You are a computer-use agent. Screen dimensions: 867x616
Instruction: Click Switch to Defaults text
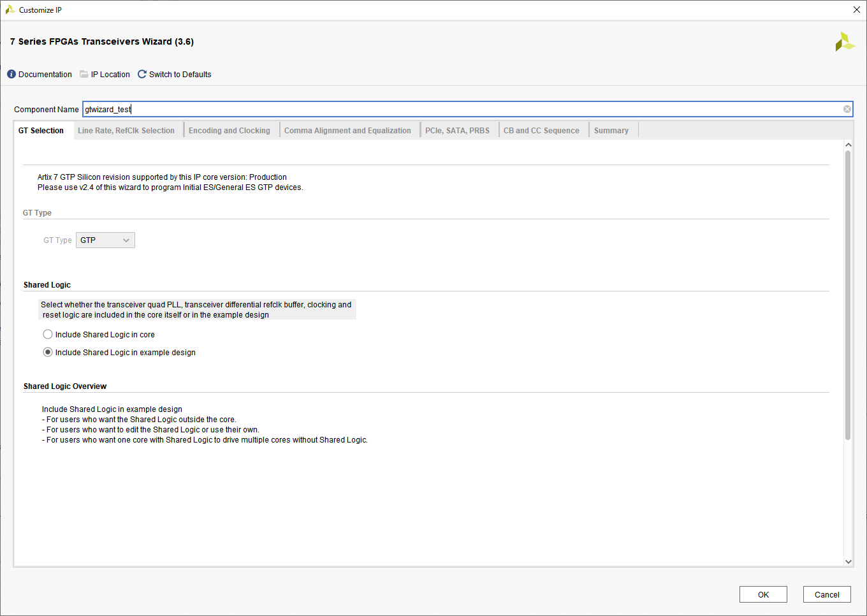click(x=180, y=75)
